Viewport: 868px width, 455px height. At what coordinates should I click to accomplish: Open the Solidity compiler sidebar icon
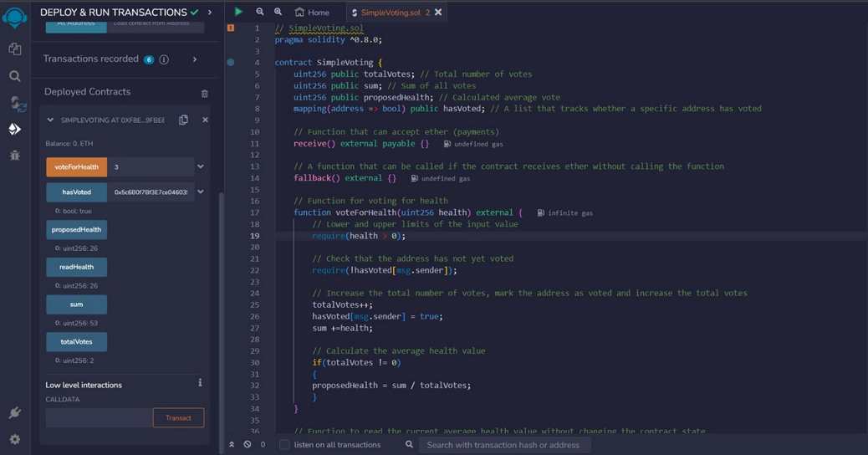click(17, 103)
